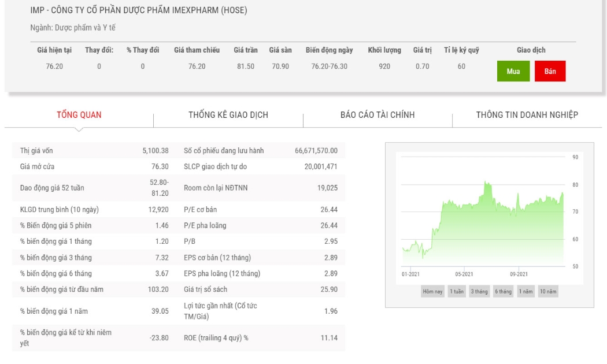Select the 1 năm chart range
Image resolution: width=607 pixels, height=364 pixels.
coord(525,291)
